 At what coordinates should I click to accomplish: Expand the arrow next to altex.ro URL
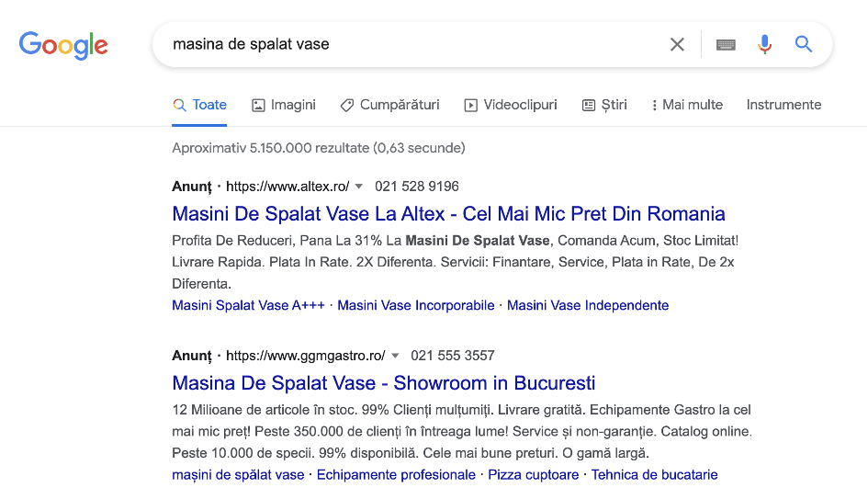[359, 187]
